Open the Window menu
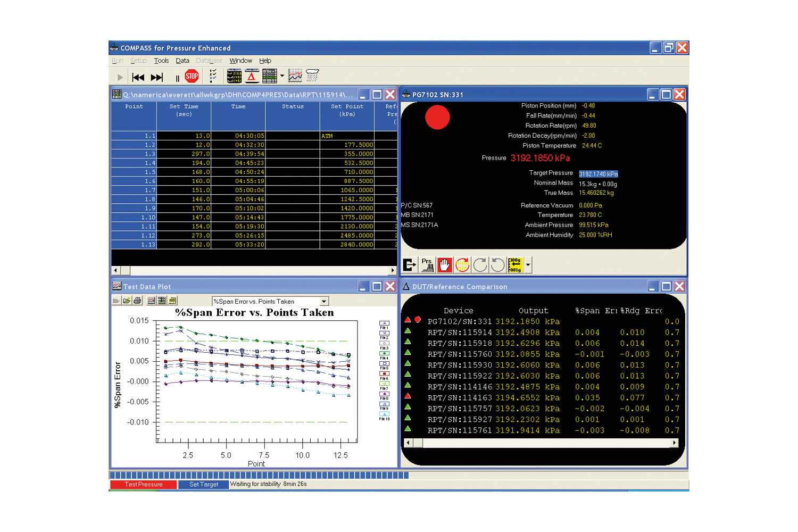The image size is (798, 532). tap(240, 60)
